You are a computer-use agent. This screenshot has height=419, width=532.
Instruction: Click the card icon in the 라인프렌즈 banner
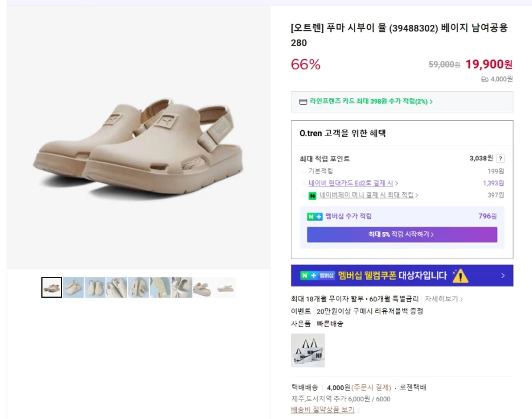click(x=302, y=102)
